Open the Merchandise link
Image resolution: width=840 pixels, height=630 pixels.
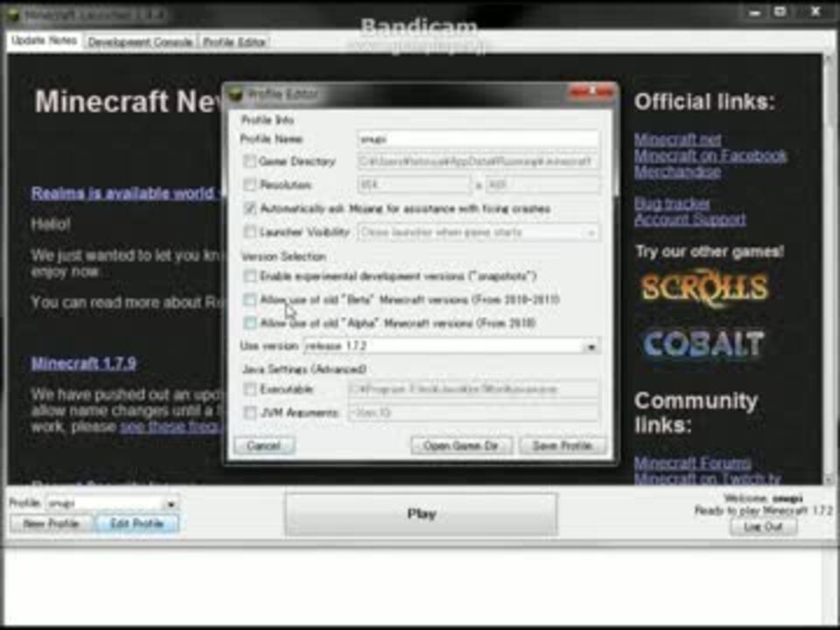[x=677, y=171]
